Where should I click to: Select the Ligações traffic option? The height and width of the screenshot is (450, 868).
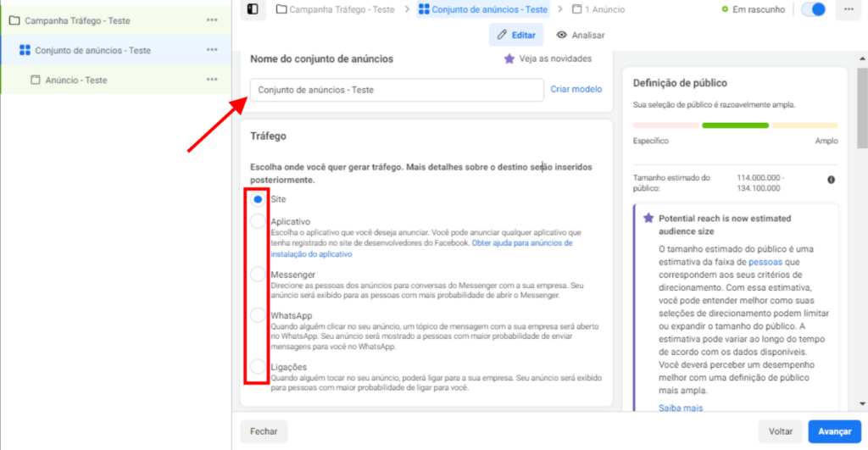point(258,367)
